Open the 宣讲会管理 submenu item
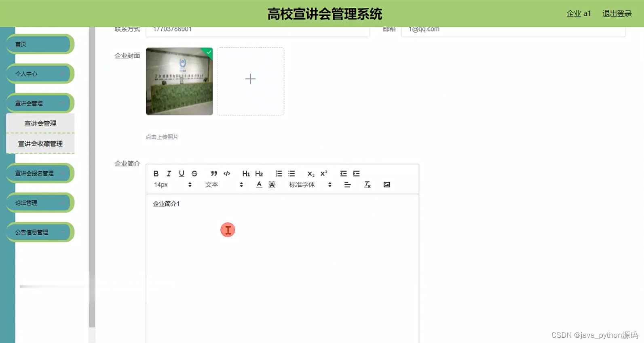The height and width of the screenshot is (343, 644). pyautogui.click(x=40, y=123)
